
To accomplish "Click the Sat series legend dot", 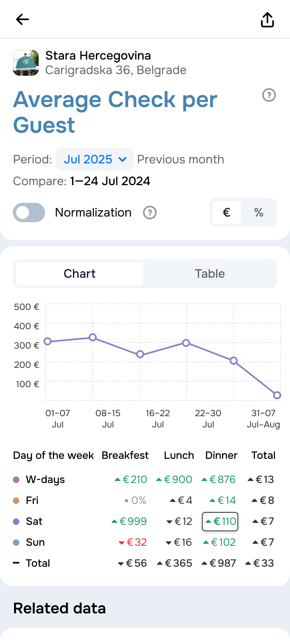I will [x=17, y=522].
